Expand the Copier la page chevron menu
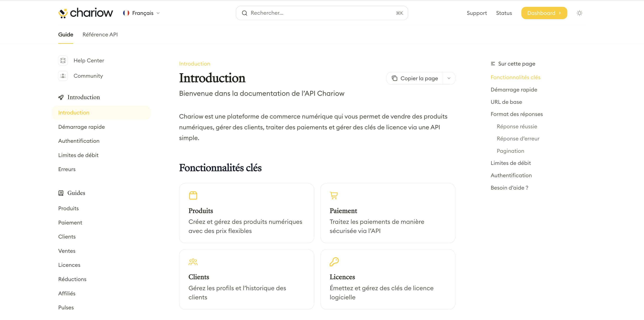Screen dimensions: 644x320 (x=449, y=78)
